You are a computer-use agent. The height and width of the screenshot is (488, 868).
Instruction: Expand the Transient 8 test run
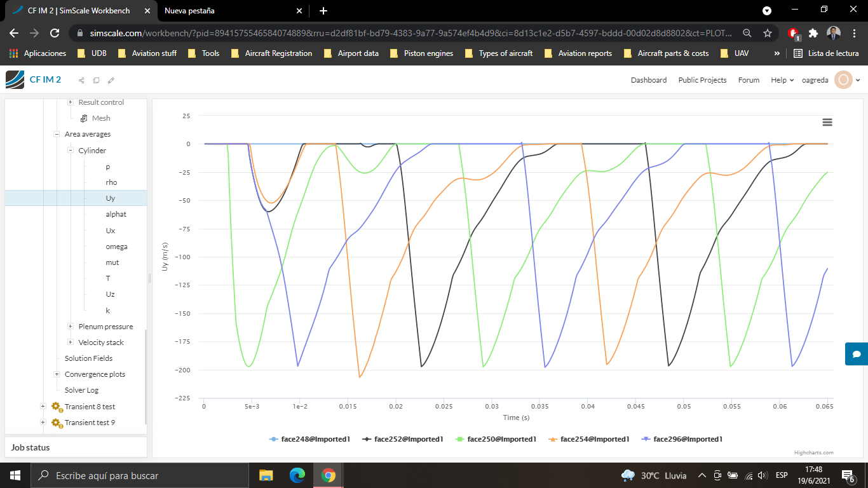tap(43, 407)
